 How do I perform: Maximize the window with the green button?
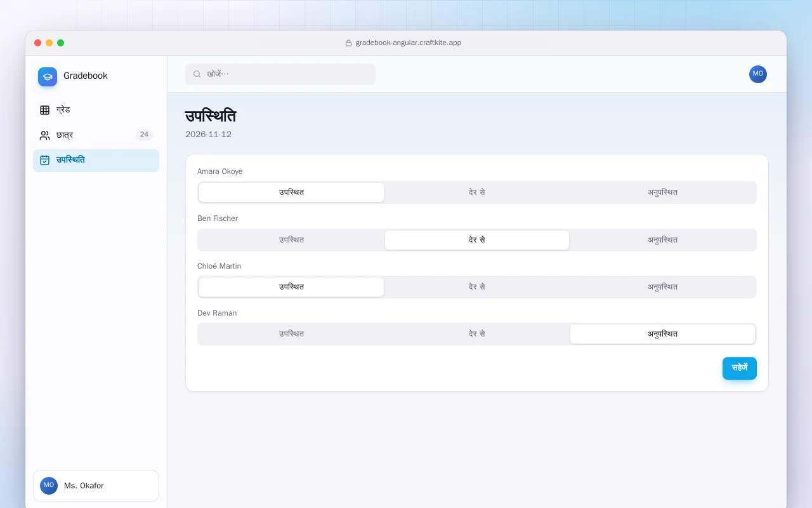(61, 43)
